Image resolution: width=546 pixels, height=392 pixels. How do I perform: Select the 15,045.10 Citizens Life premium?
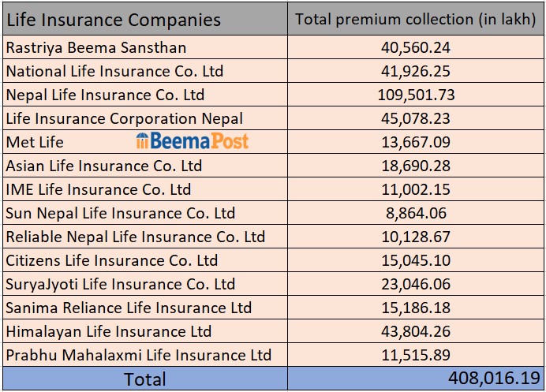pyautogui.click(x=416, y=260)
